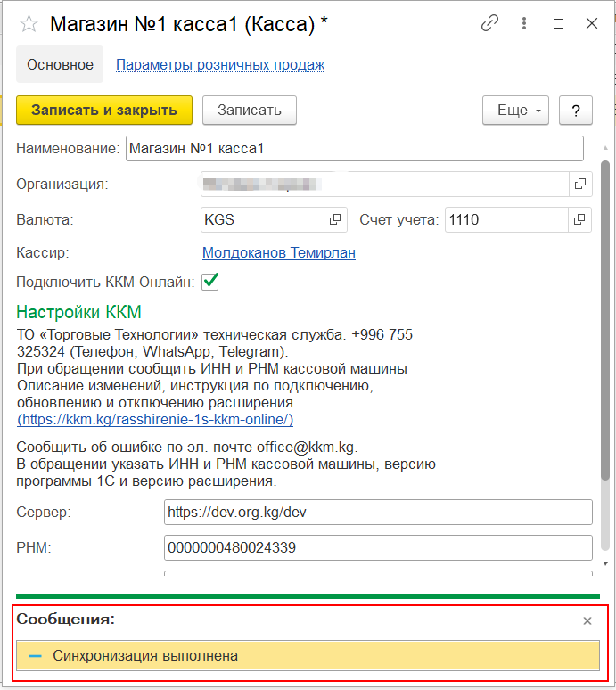Edit the Наименование text field
The height and width of the screenshot is (690, 616).
[354, 149]
